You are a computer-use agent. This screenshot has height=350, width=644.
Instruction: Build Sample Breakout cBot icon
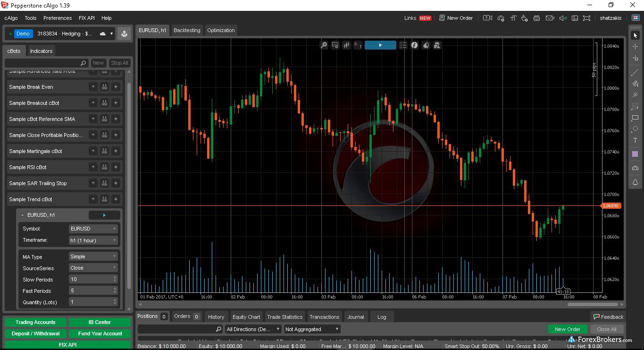[104, 103]
